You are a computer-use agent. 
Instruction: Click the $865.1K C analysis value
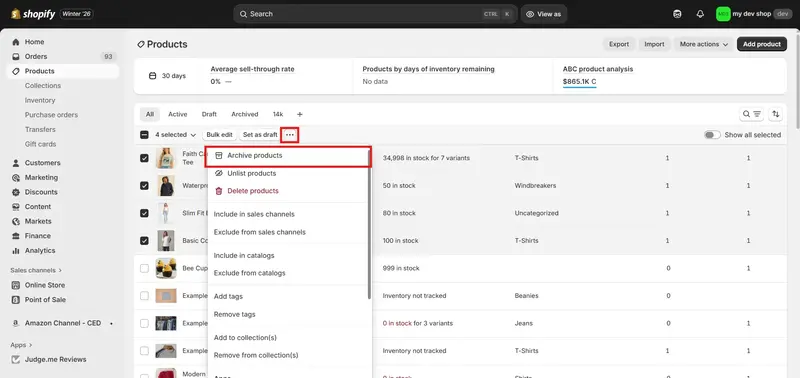pos(580,82)
